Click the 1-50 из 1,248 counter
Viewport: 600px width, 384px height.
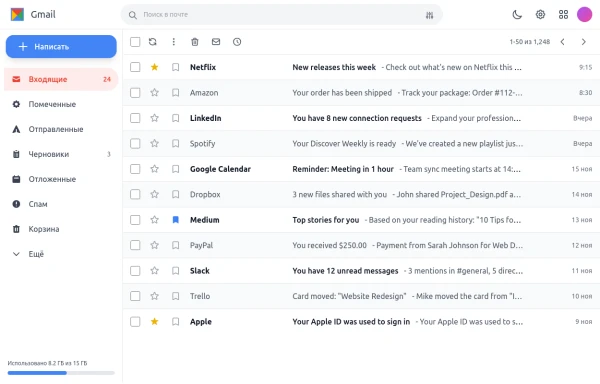[530, 42]
